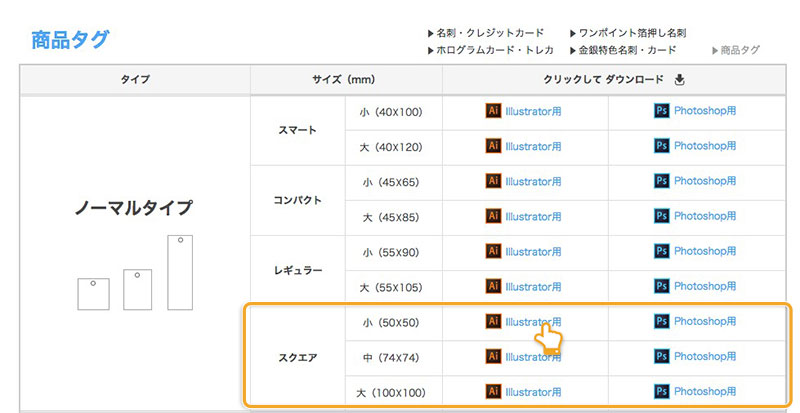Click the 大(55X105) size cell
The image size is (800, 413).
click(393, 287)
